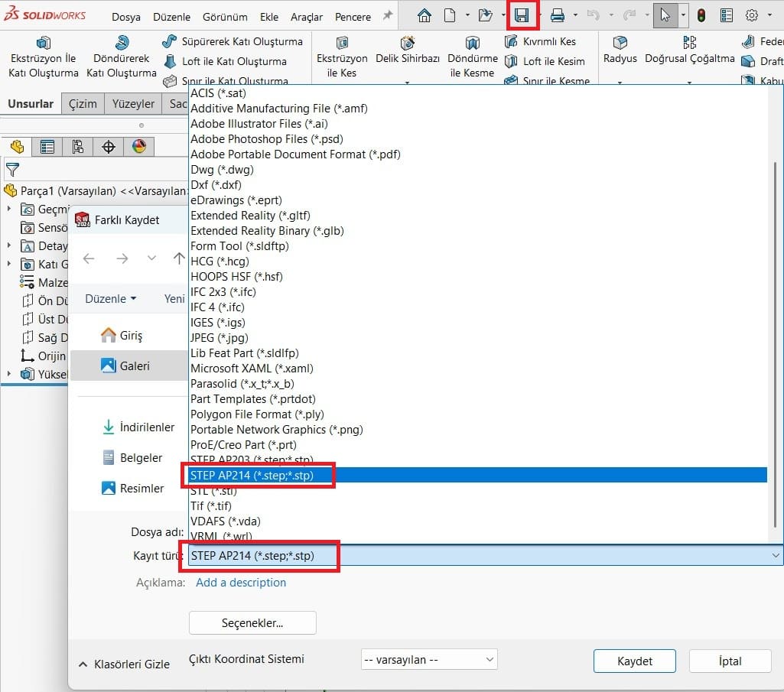Viewport: 784px width, 692px height.
Task: Select Döndürme ile Kesme tool
Action: click(x=473, y=57)
